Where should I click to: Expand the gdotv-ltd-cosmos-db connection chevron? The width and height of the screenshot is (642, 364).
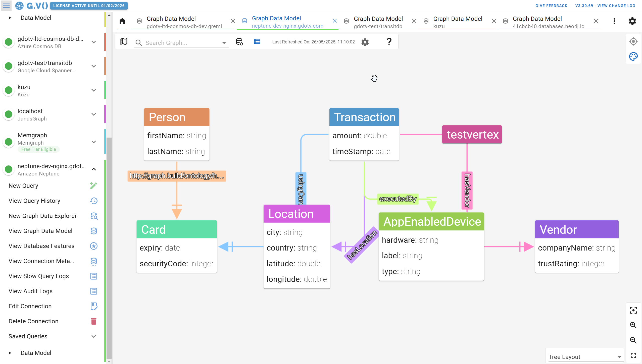(x=94, y=42)
